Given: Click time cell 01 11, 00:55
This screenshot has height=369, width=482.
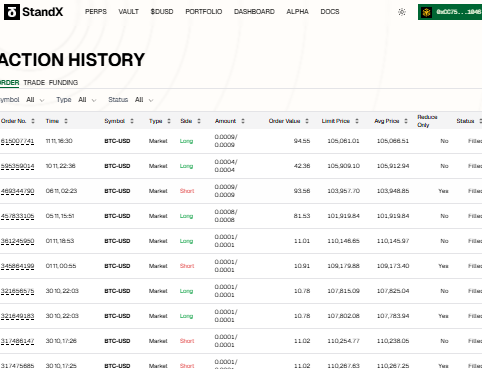Looking at the screenshot, I should (x=61, y=266).
